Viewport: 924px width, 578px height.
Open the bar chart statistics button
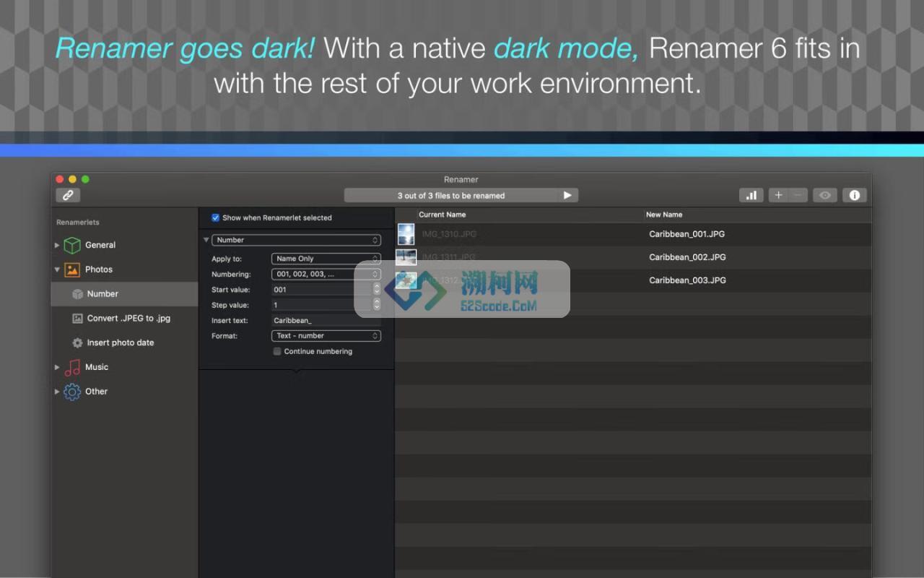[751, 195]
